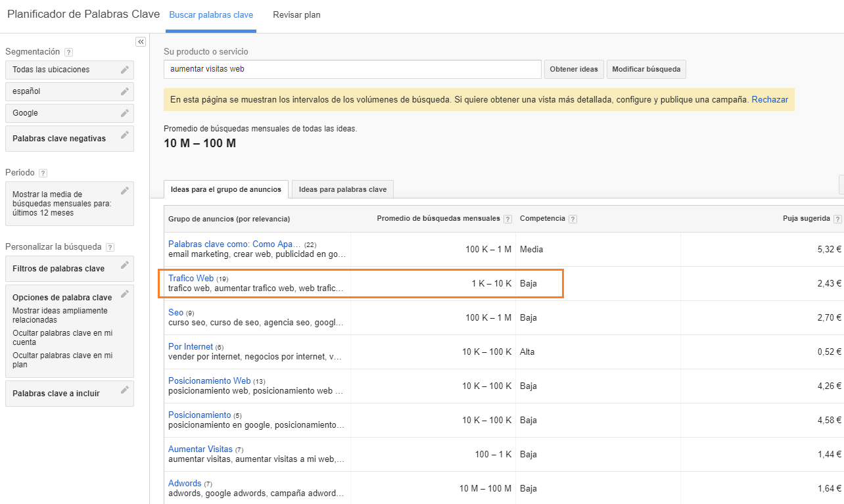The image size is (844, 504).
Task: Focus the product or service search field
Action: coord(352,69)
